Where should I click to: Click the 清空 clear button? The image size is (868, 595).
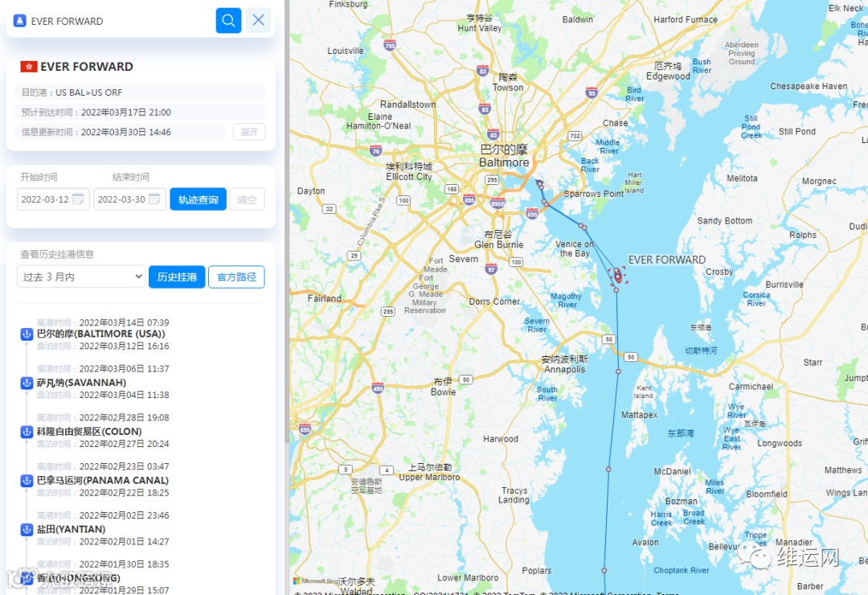[x=247, y=199]
